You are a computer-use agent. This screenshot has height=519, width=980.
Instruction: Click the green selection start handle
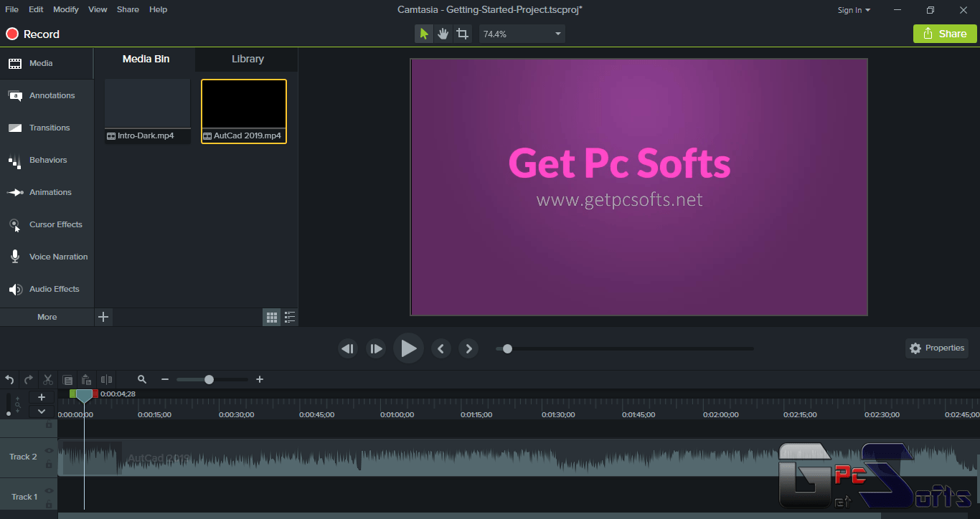(x=72, y=394)
